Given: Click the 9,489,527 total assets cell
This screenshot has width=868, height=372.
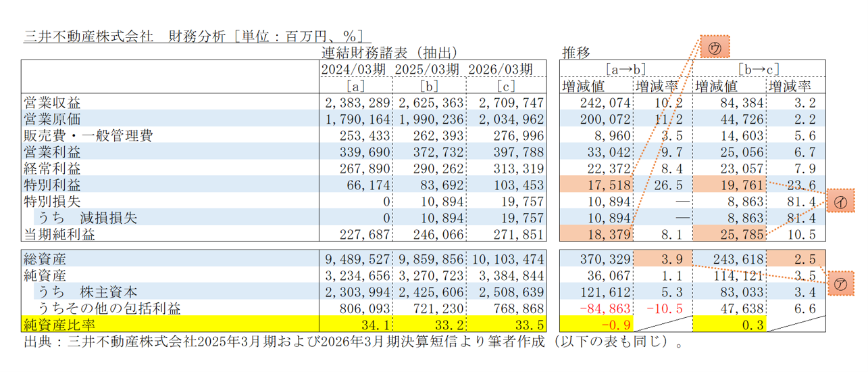Looking at the screenshot, I should point(355,259).
